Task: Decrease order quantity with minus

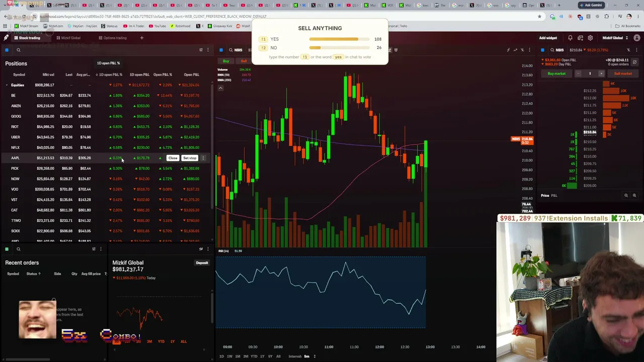Action: tap(578, 73)
